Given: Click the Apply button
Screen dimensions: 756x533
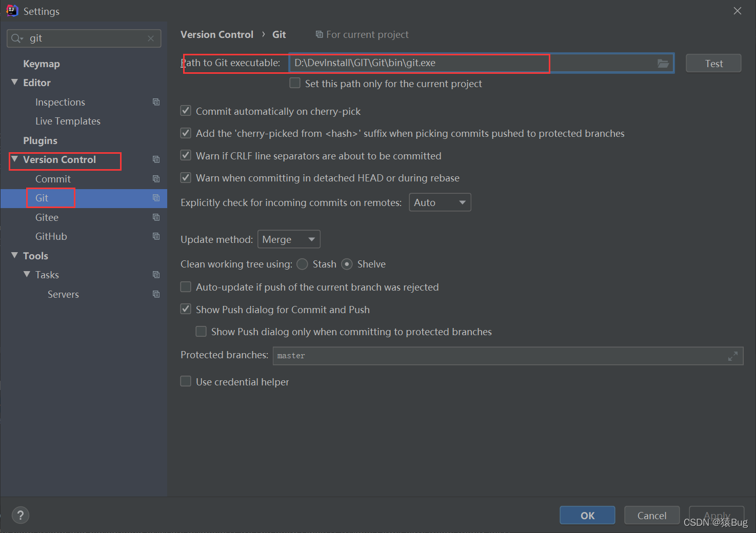Looking at the screenshot, I should (717, 515).
